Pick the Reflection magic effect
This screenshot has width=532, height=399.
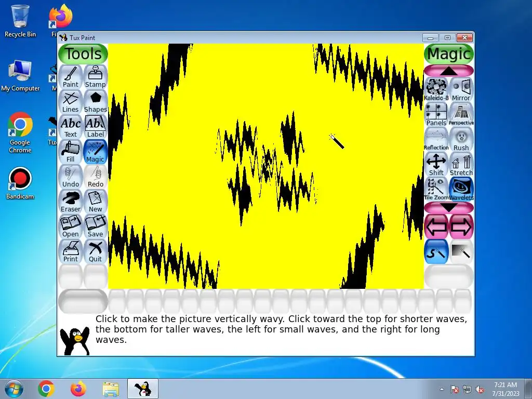pyautogui.click(x=436, y=139)
